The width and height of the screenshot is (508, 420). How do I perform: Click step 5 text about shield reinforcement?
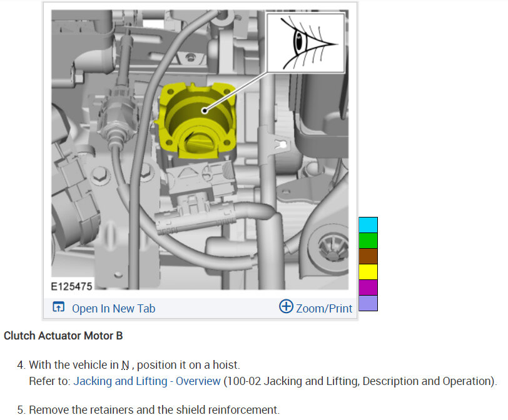(154, 409)
